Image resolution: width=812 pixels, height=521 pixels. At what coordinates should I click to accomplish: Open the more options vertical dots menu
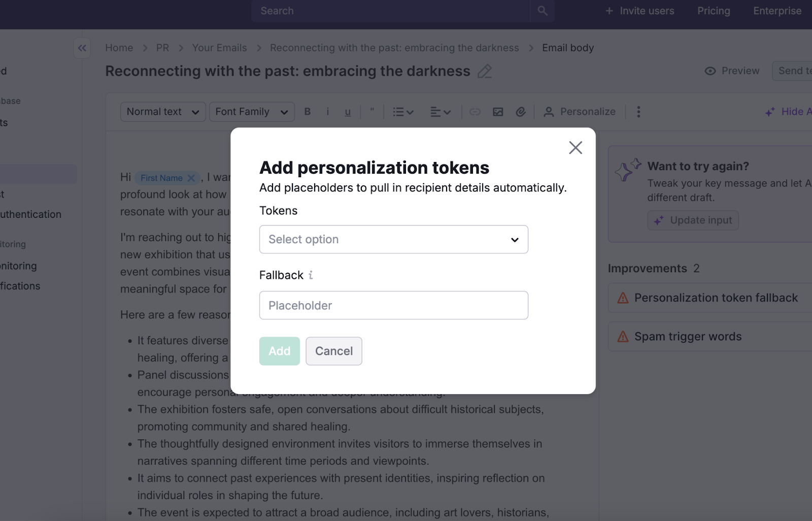point(638,112)
